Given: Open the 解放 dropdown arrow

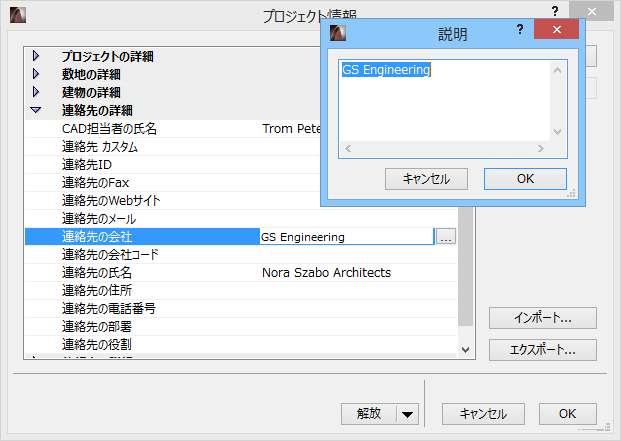Looking at the screenshot, I should click(x=408, y=414).
